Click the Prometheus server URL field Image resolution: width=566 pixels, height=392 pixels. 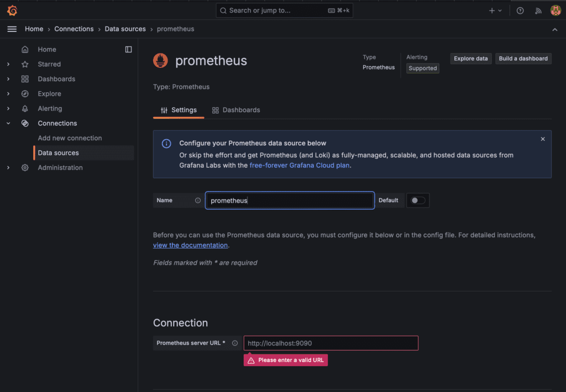tap(331, 343)
